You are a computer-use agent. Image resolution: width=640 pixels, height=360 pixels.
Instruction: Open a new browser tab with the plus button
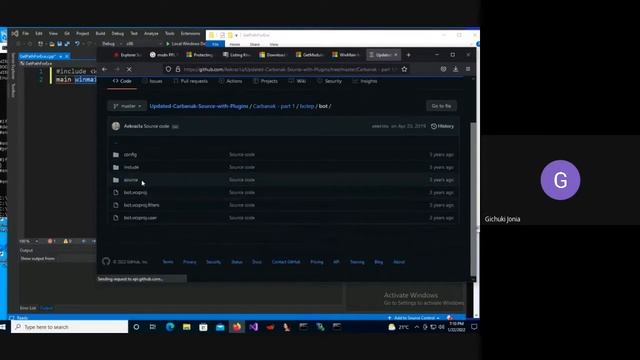408,55
